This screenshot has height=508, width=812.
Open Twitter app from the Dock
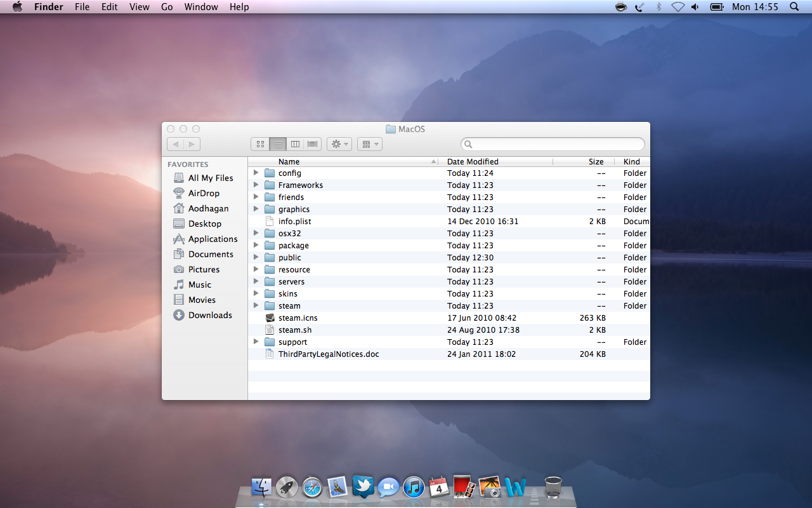(x=363, y=486)
